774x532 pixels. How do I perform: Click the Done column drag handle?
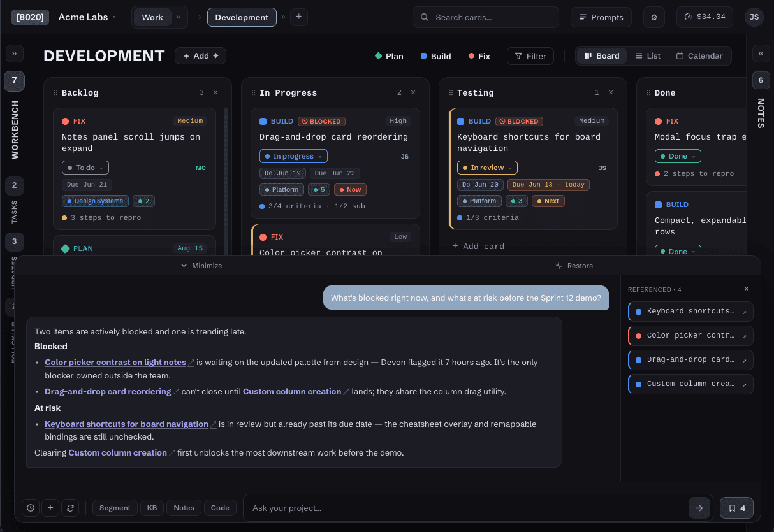point(649,93)
